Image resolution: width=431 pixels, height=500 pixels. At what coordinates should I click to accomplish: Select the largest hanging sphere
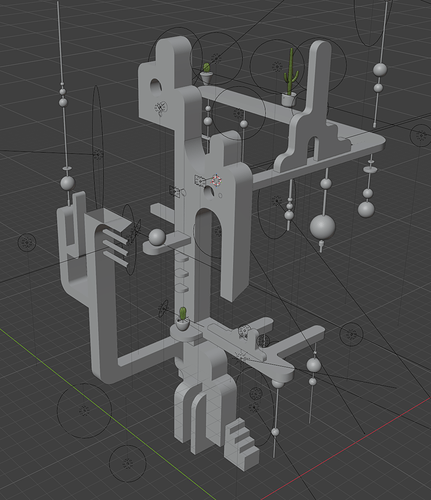point(322,227)
